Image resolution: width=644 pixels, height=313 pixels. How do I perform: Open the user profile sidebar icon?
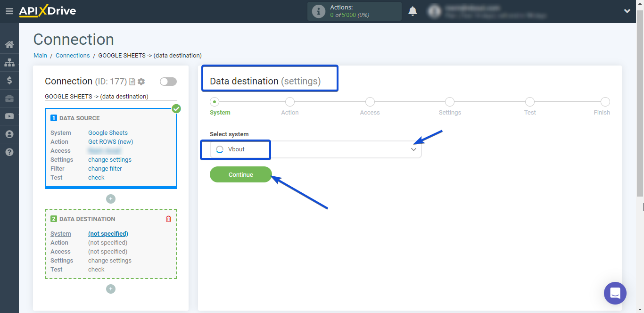9,134
